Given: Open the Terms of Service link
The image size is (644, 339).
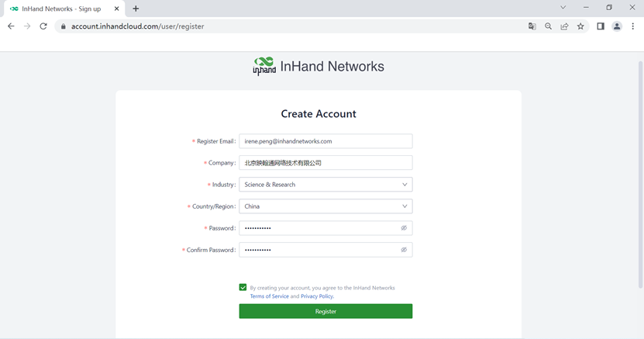Looking at the screenshot, I should [x=270, y=296].
